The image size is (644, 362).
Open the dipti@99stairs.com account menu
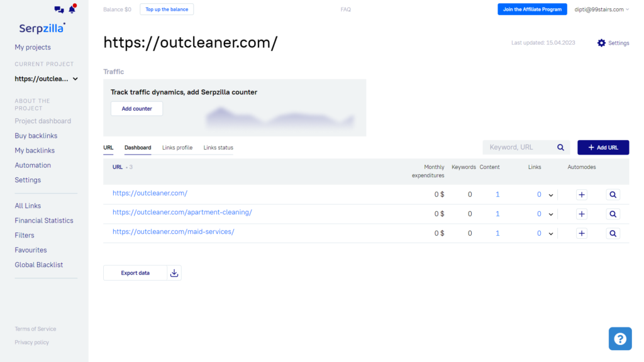(x=601, y=9)
